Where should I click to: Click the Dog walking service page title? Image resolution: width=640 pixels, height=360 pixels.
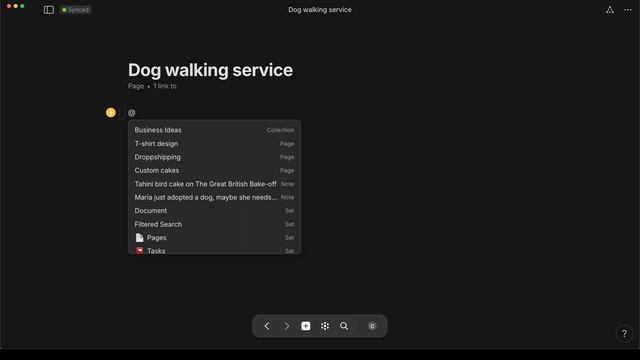[x=211, y=70]
